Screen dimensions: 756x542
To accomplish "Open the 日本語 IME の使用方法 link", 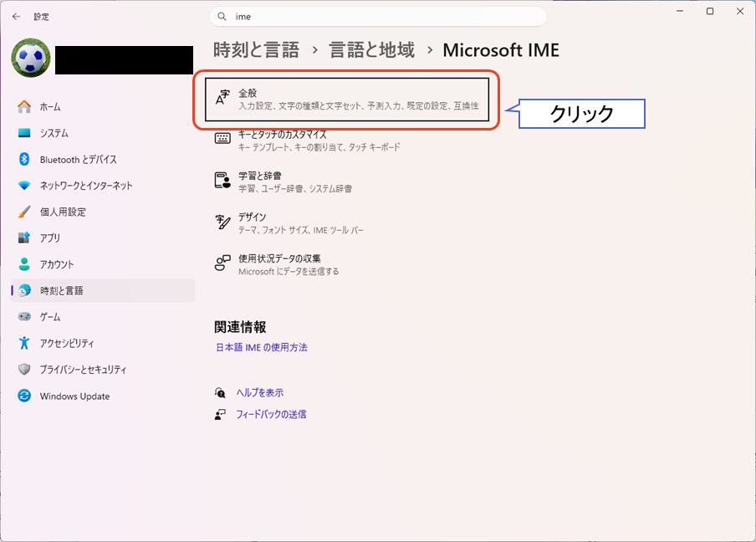I will coord(261,347).
